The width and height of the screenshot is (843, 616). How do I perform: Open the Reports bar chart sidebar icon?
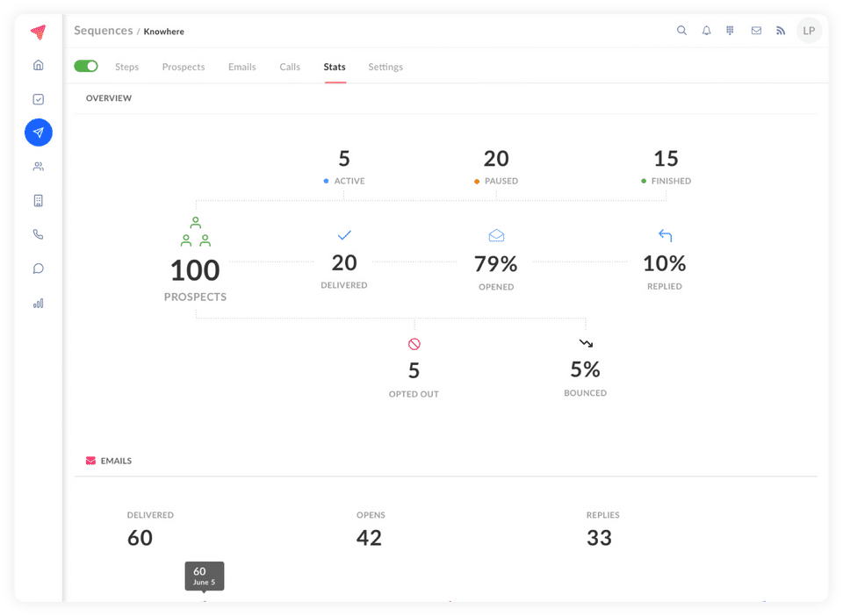(x=38, y=304)
